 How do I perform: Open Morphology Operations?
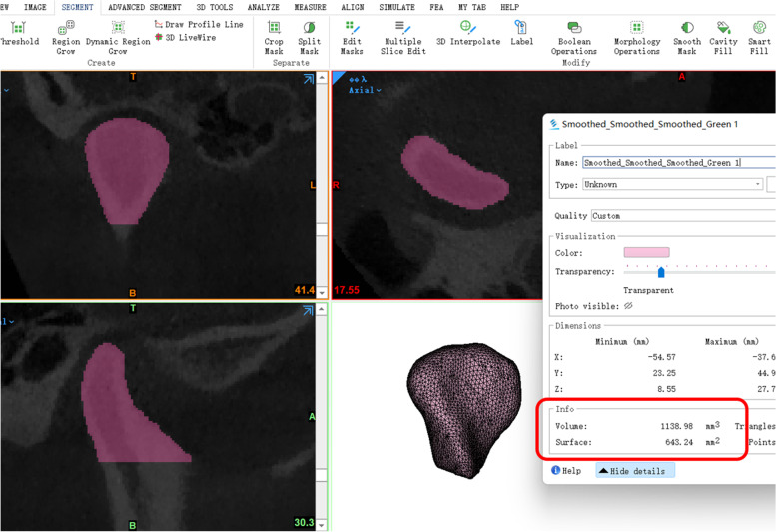point(637,37)
